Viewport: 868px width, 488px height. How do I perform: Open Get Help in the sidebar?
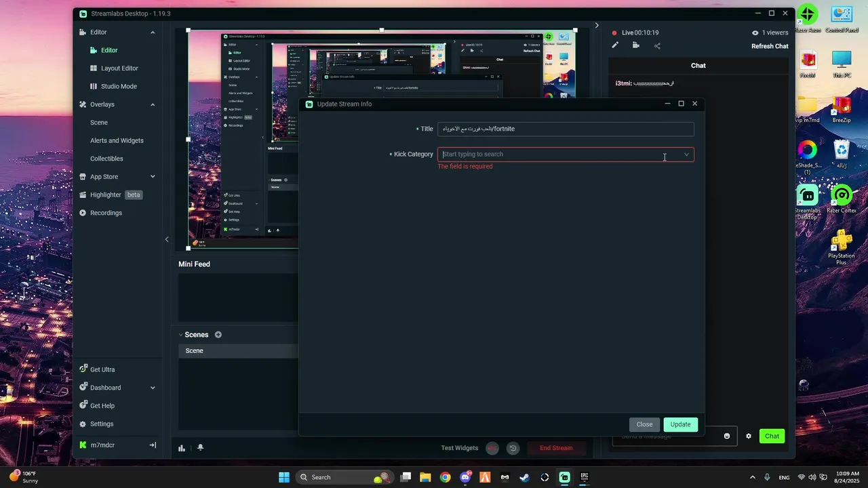click(102, 405)
